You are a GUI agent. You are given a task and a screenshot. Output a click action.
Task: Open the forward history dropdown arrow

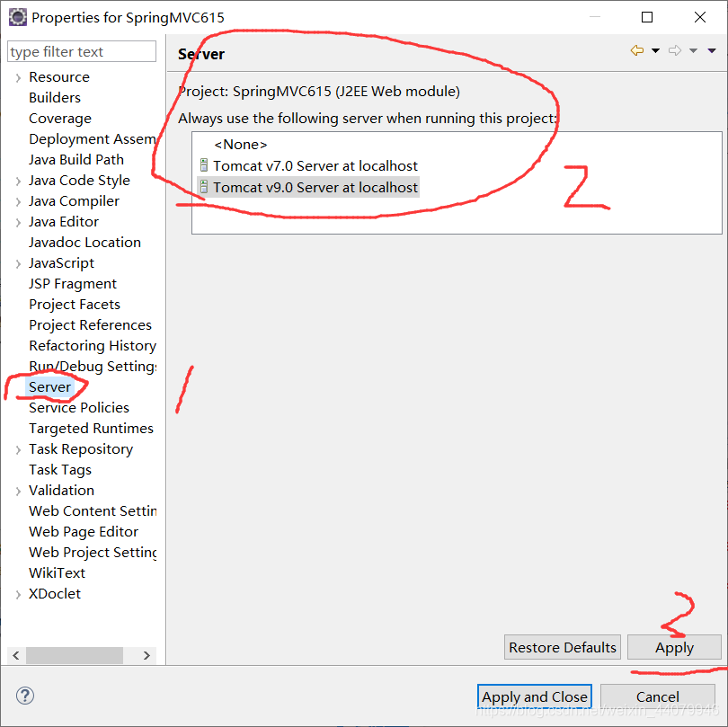coord(693,50)
